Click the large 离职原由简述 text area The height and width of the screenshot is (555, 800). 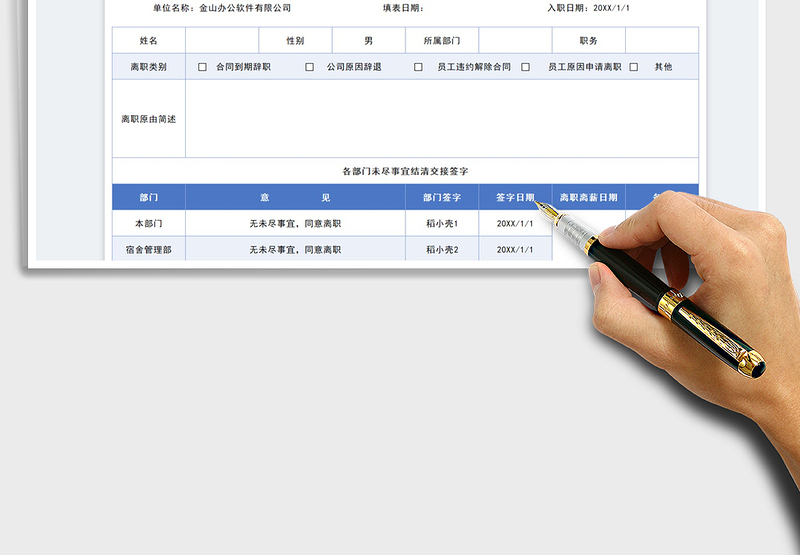(x=441, y=119)
